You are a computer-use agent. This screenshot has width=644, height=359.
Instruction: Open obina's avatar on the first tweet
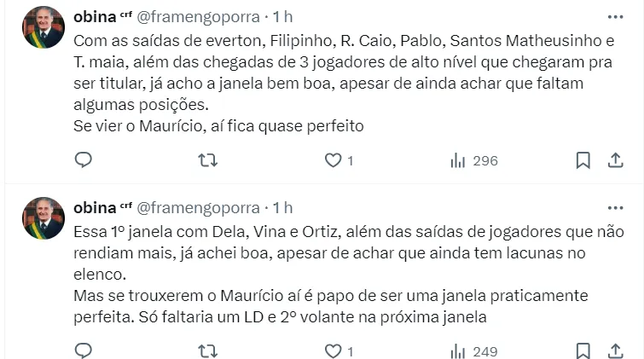click(x=43, y=27)
